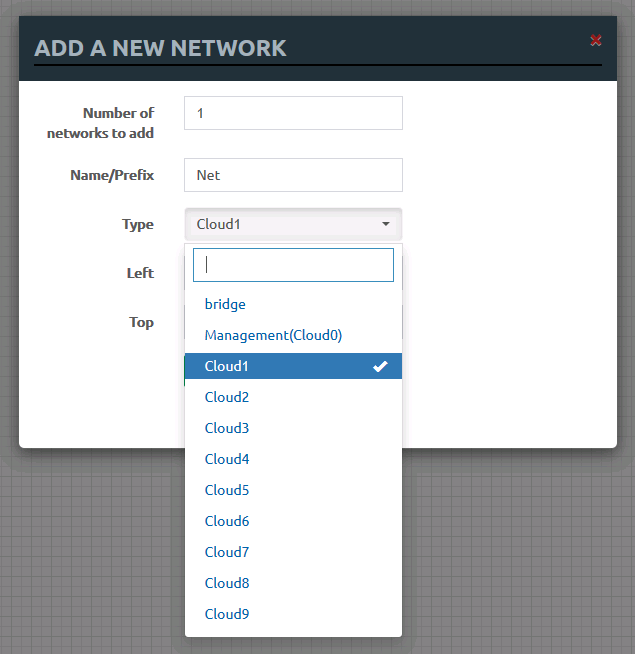Click the dropdown search box

(293, 265)
